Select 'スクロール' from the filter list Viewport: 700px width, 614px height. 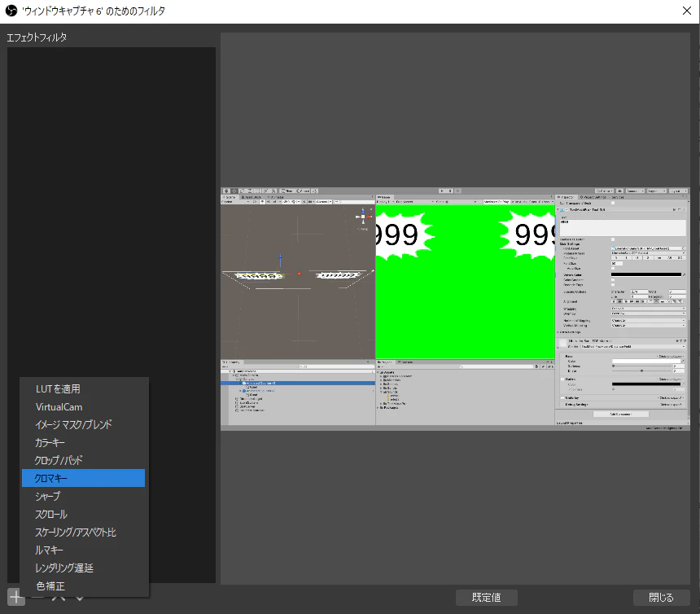click(x=84, y=514)
